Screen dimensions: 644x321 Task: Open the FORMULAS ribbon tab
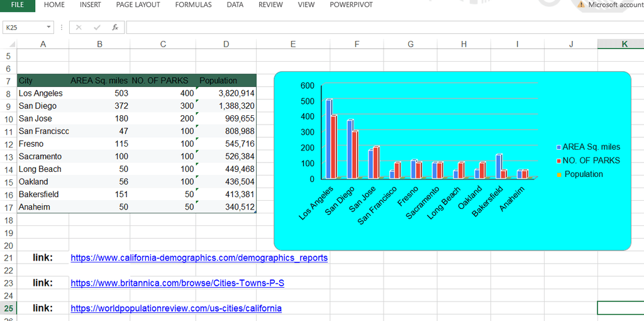coord(193,4)
